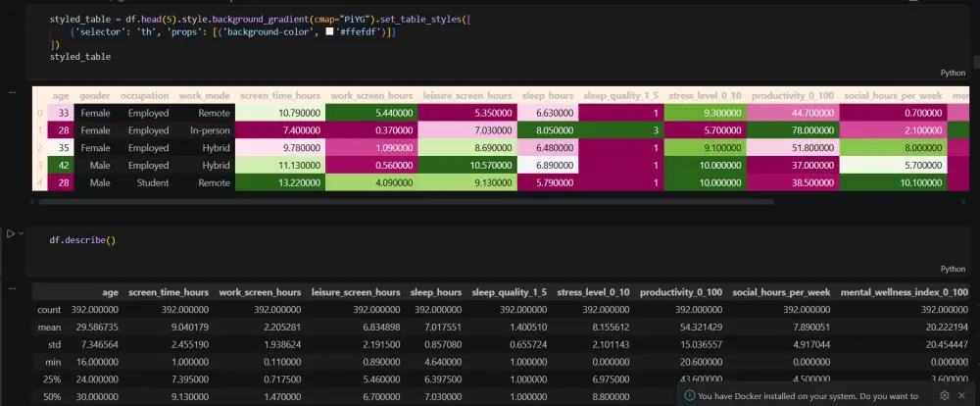The image size is (980, 406).
Task: Click the 'std' row label
Action: 54,344
